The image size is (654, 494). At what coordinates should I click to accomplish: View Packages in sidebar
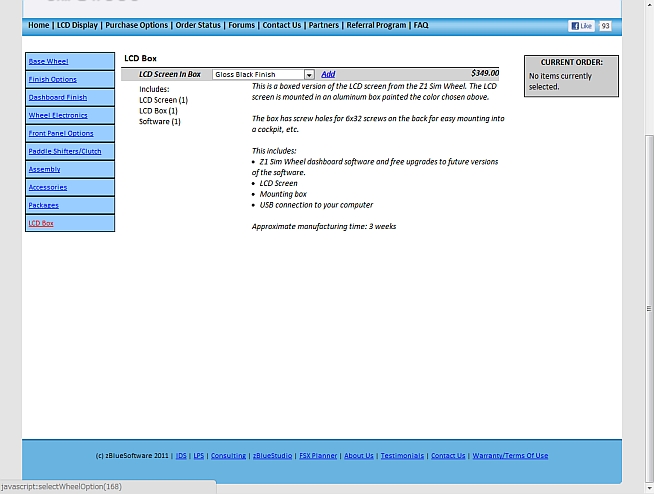pos(43,205)
